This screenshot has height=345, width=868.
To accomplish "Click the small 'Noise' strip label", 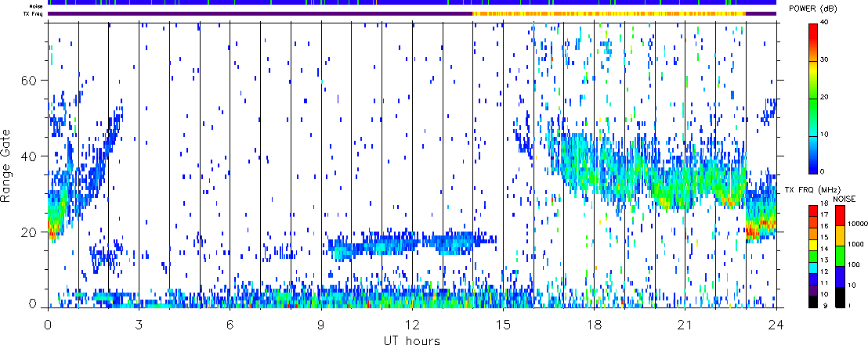I will pos(36,7).
